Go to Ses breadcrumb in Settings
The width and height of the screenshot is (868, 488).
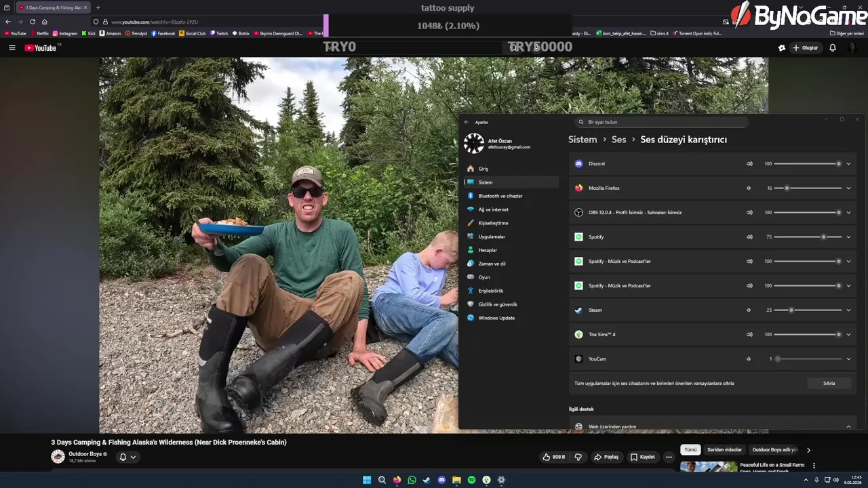pos(618,140)
